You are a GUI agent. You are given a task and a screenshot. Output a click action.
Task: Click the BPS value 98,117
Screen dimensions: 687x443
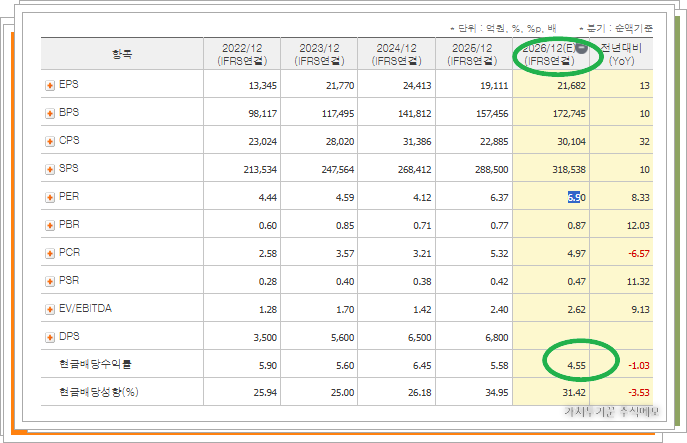pos(263,113)
